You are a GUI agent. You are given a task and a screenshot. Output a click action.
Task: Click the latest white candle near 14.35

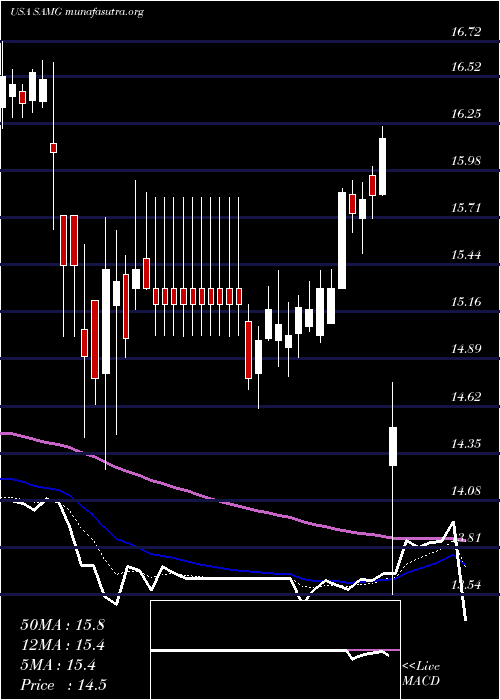coord(393,446)
